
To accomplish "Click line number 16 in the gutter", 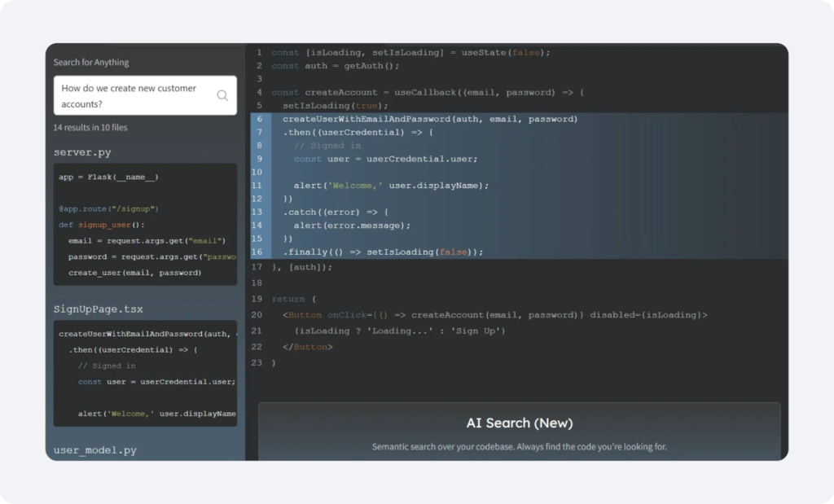I will click(x=257, y=252).
